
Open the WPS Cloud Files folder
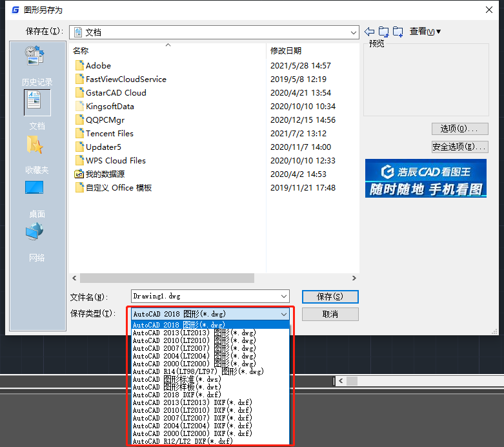point(110,160)
